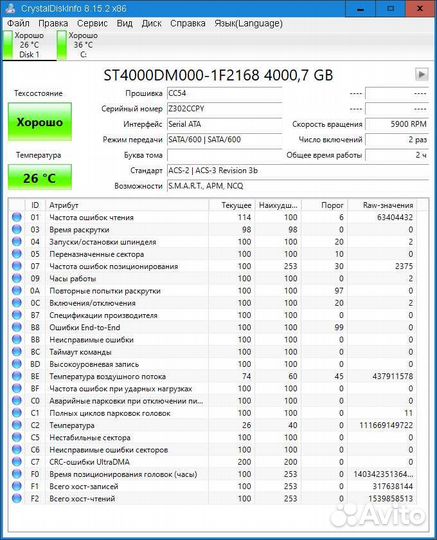Click the green Хорошо health status button
The height and width of the screenshot is (540, 437).
click(x=40, y=122)
